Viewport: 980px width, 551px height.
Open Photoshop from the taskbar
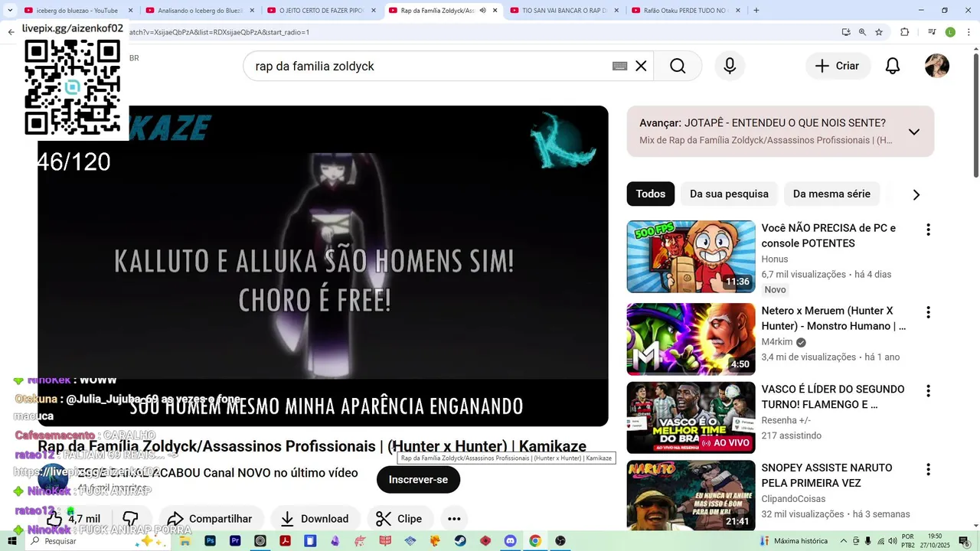(x=210, y=541)
